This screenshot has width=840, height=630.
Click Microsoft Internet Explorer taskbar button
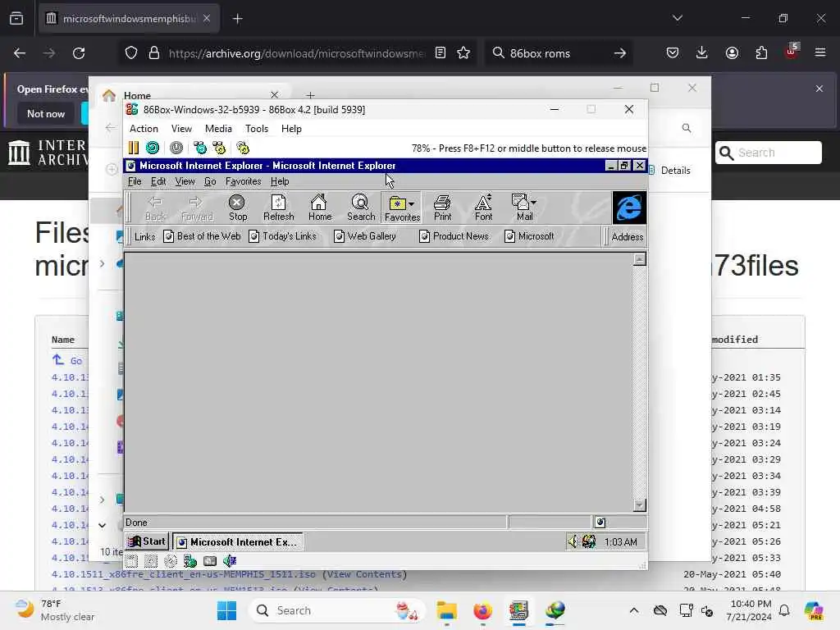(237, 541)
